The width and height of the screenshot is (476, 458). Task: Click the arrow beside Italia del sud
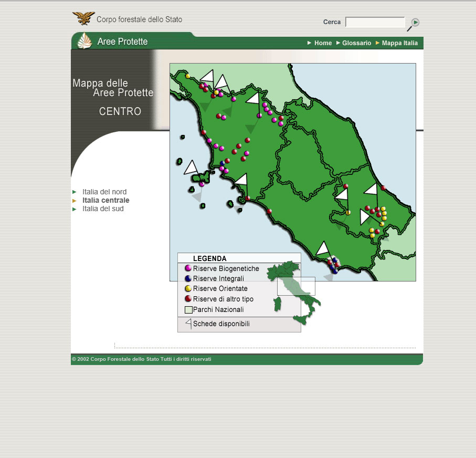pyautogui.click(x=75, y=209)
